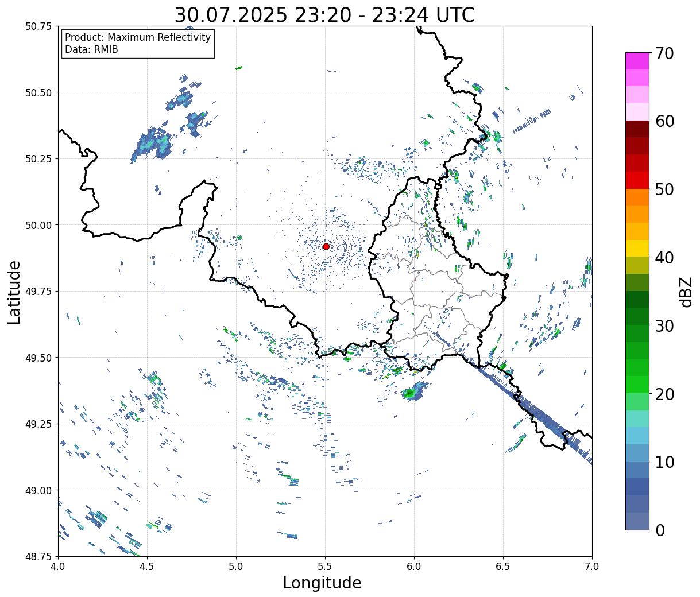The image size is (700, 597).
Task: Click the magenta top swatch of colorbar
Action: click(x=637, y=61)
